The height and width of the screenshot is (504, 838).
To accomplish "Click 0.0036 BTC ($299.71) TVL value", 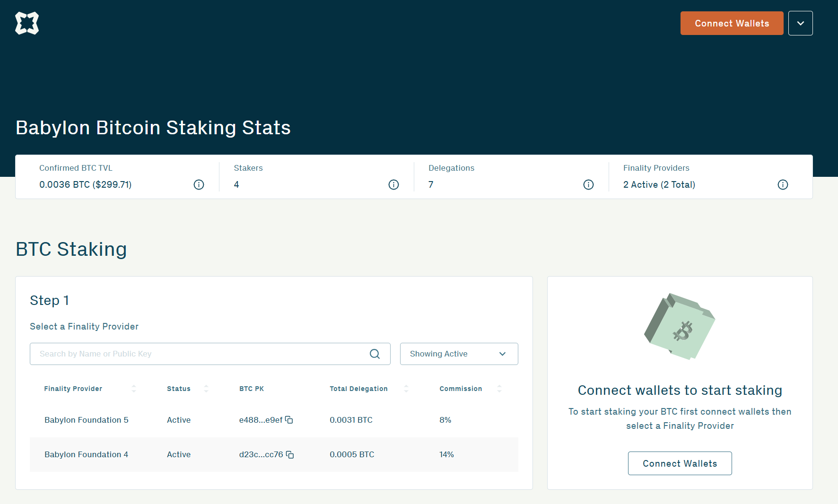I will [x=86, y=185].
